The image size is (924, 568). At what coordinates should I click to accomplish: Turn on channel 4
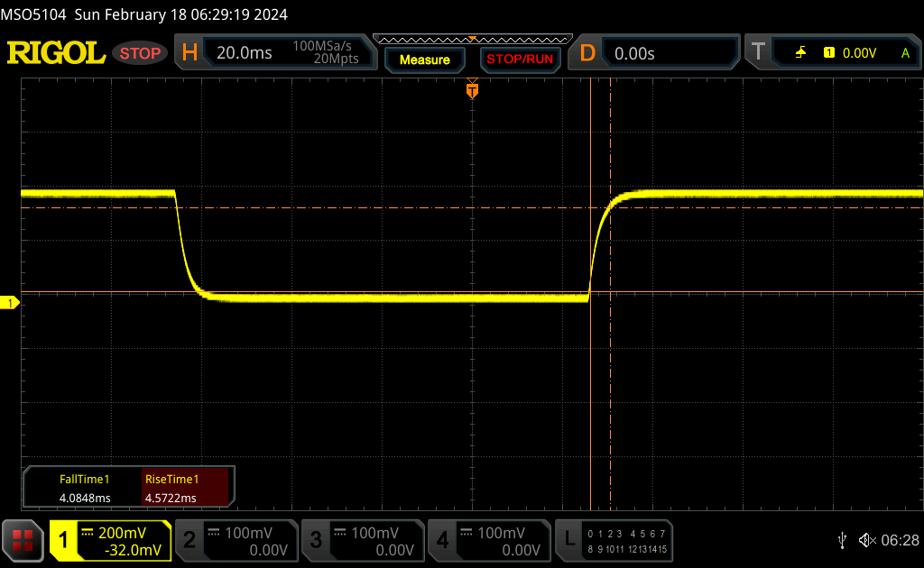click(x=488, y=540)
